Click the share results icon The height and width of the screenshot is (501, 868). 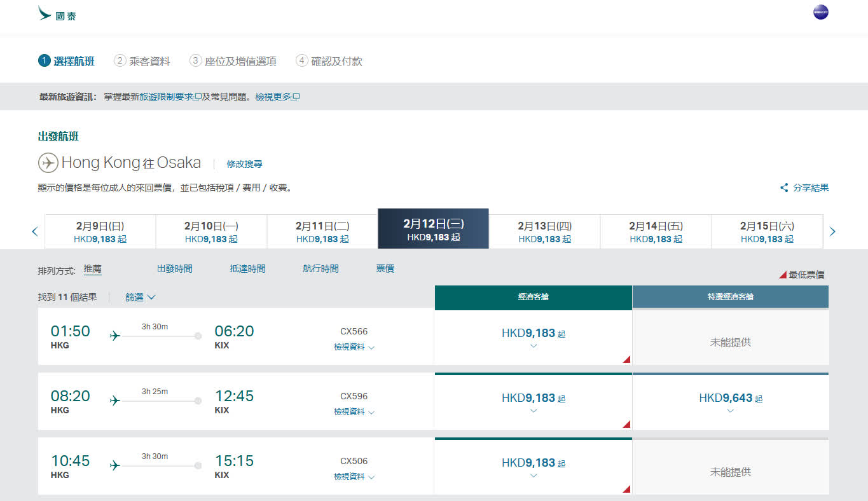784,188
